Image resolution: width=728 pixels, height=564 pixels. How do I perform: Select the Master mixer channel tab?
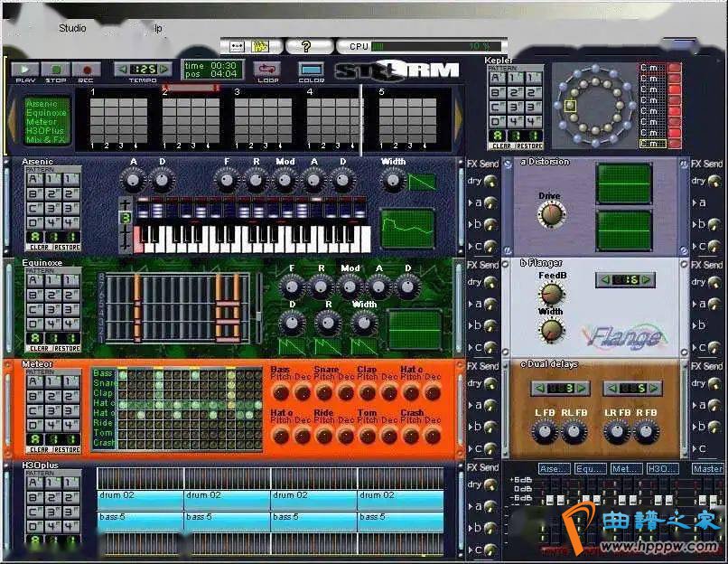[x=707, y=469]
